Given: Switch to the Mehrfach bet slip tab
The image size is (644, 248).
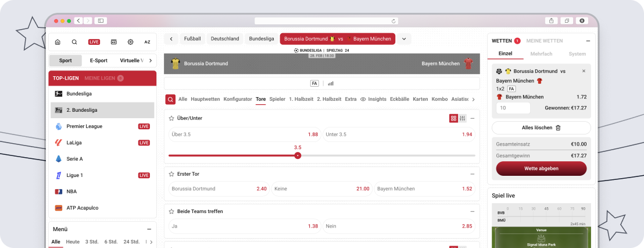Looking at the screenshot, I should click(x=542, y=54).
